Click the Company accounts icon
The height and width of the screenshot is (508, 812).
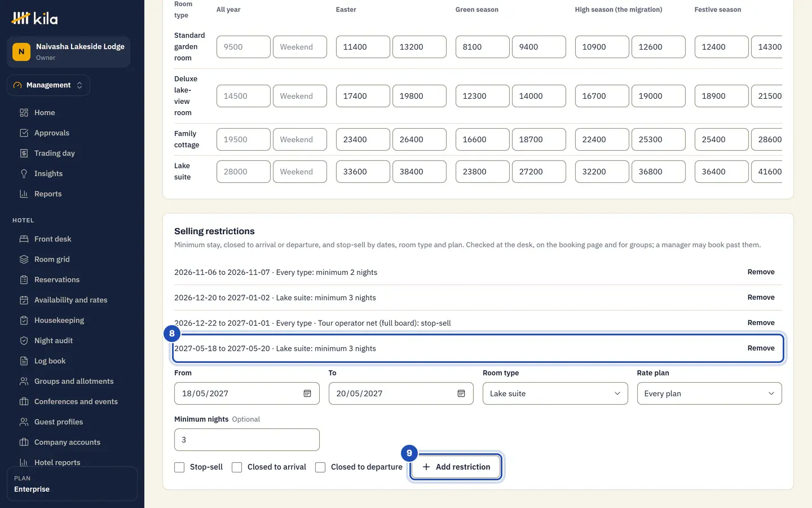point(24,443)
